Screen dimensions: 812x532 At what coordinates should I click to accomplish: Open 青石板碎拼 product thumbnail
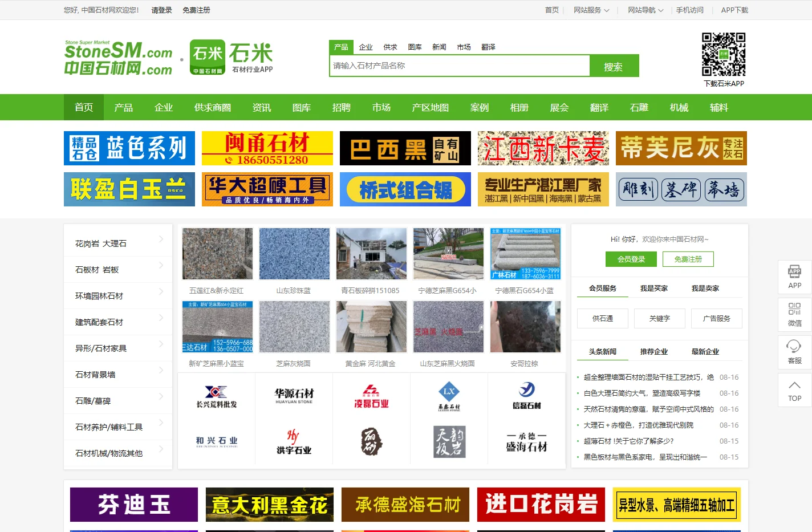click(371, 254)
